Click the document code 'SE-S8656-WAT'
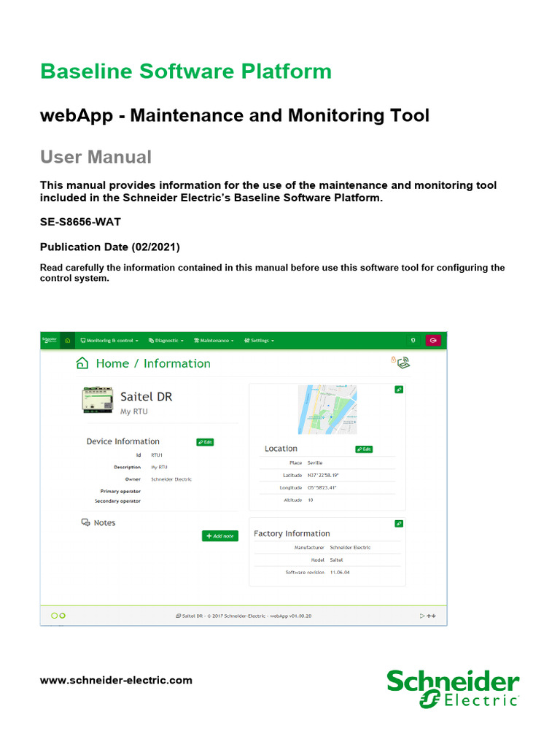560x747 pixels. pos(80,222)
